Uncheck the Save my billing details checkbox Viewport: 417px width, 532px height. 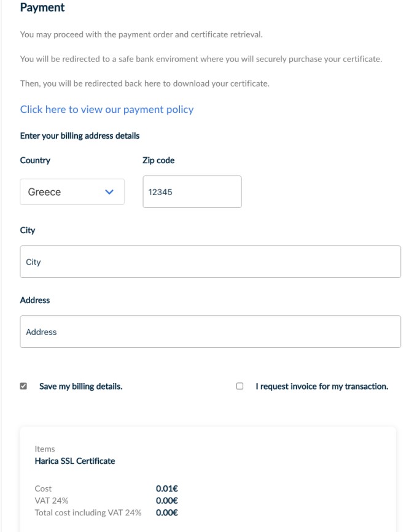[x=23, y=387]
